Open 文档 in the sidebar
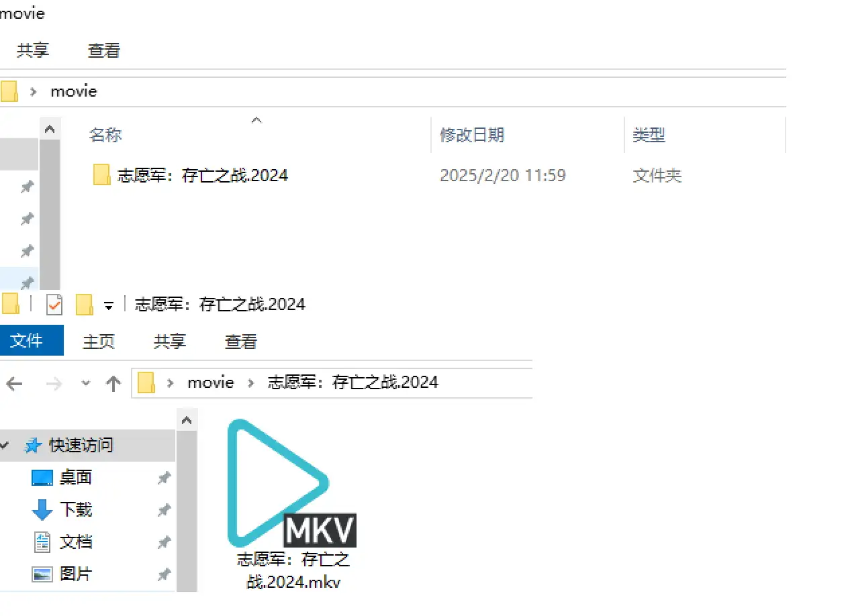Image resolution: width=848 pixels, height=616 pixels. pyautogui.click(x=77, y=542)
